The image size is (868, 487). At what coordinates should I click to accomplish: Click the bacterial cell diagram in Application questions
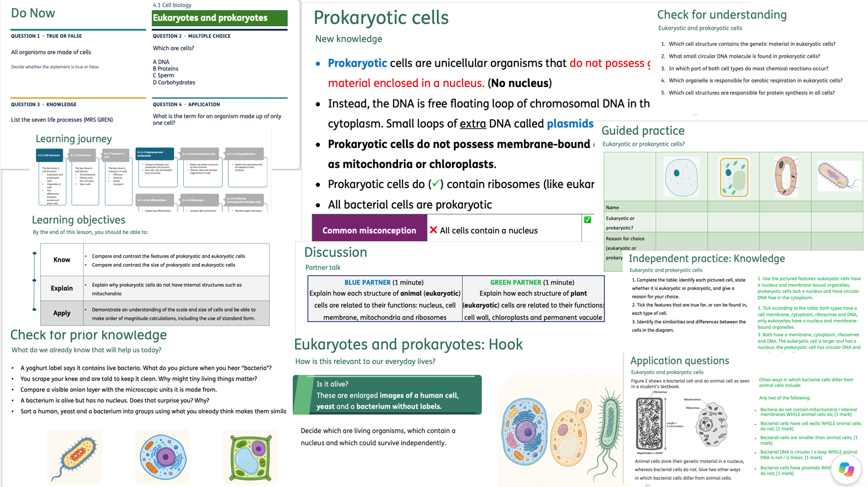tap(649, 424)
